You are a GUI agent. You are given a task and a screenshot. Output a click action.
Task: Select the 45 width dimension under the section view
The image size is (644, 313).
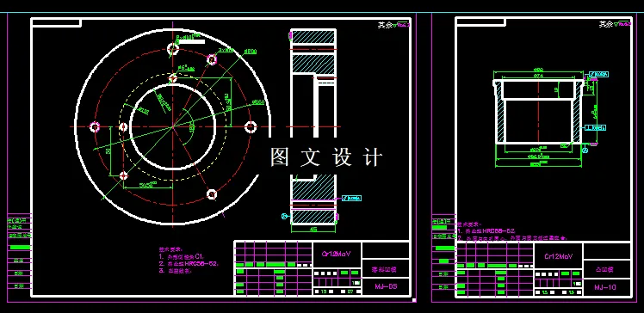pos(313,230)
